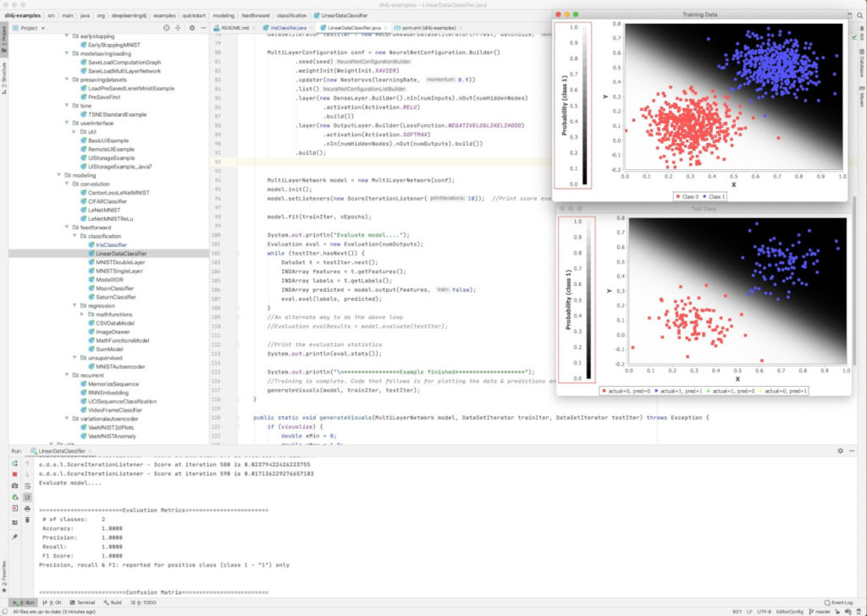Collapse the classification folder

pos(75,236)
